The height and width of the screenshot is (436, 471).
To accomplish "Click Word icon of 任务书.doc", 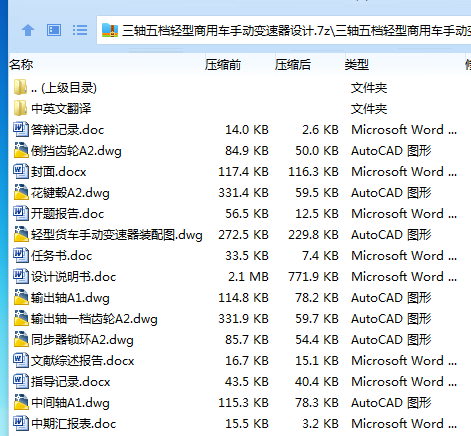I will [x=21, y=255].
